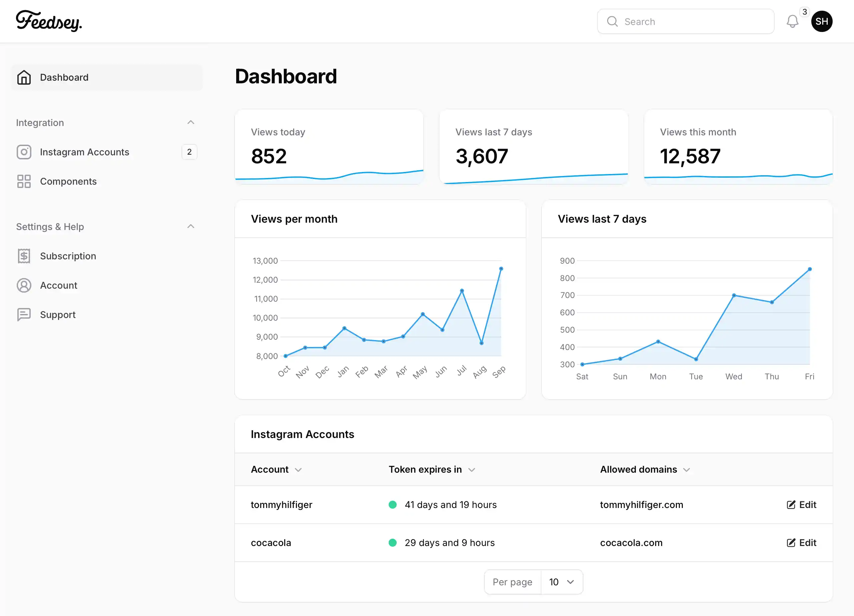Click the Per page label
The image size is (854, 616).
(x=512, y=582)
